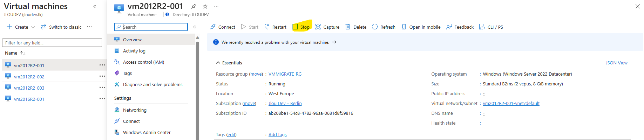644x140 pixels.
Task: Open vm2012R2-002 from the list
Action: pos(29,77)
